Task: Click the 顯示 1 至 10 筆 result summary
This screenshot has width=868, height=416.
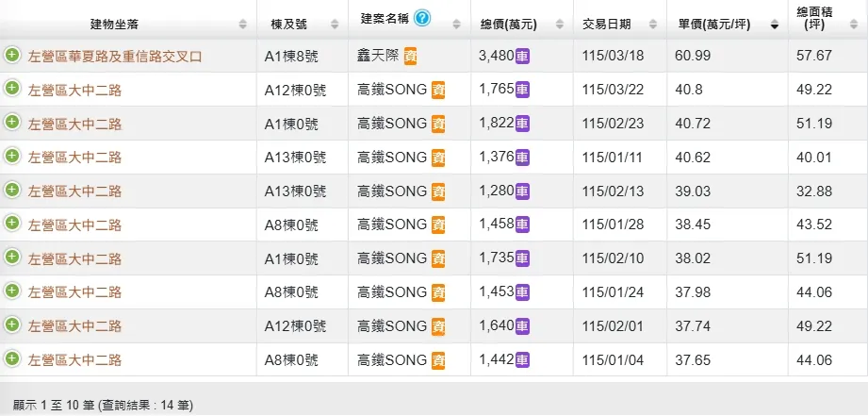Action: [x=103, y=406]
